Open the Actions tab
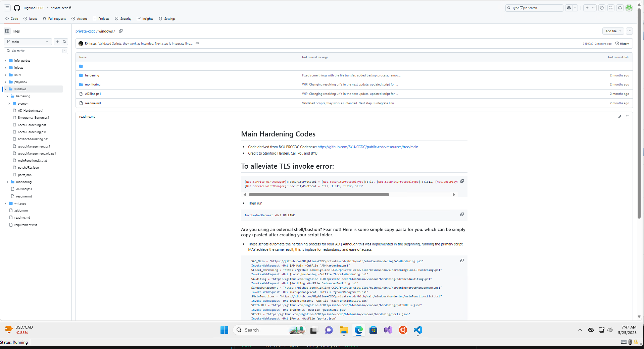 (80, 19)
